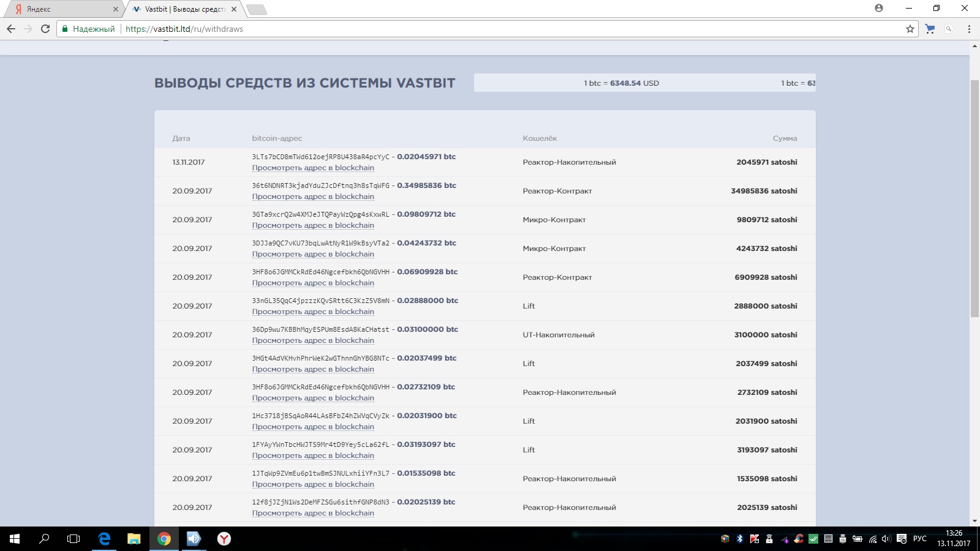Screen dimensions: 980x551
Task: Click the safely remove USB tray icon
Action: click(x=843, y=539)
